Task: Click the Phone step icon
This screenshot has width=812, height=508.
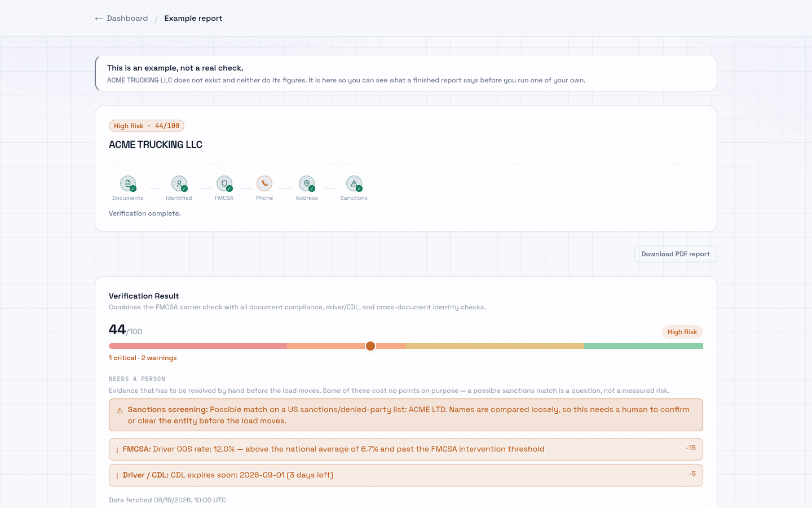Action: coord(264,183)
